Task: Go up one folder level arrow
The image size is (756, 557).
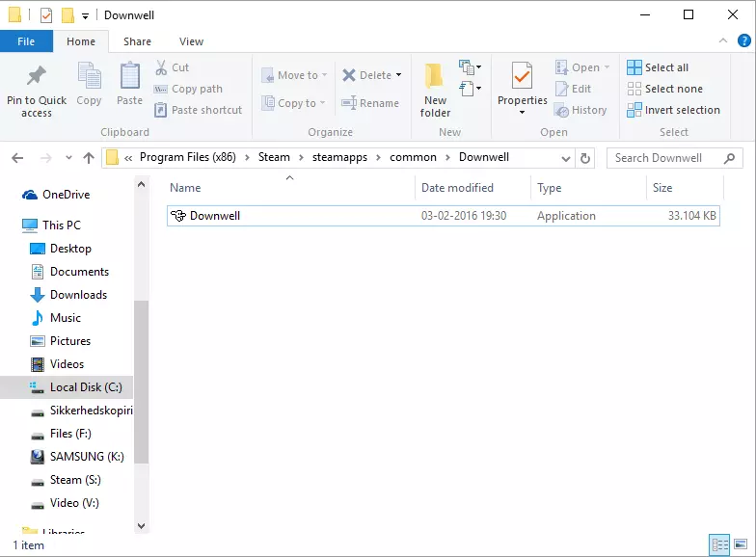Action: (89, 158)
